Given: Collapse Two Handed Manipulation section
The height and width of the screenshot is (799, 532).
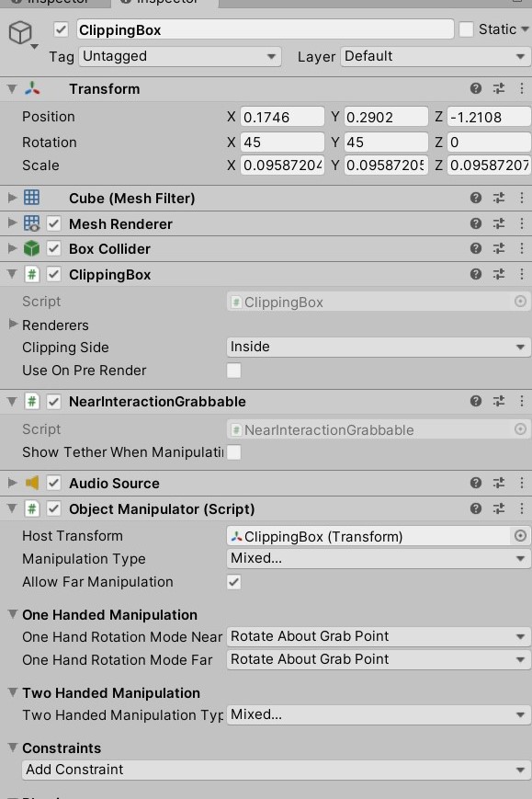Looking at the screenshot, I should [x=13, y=692].
